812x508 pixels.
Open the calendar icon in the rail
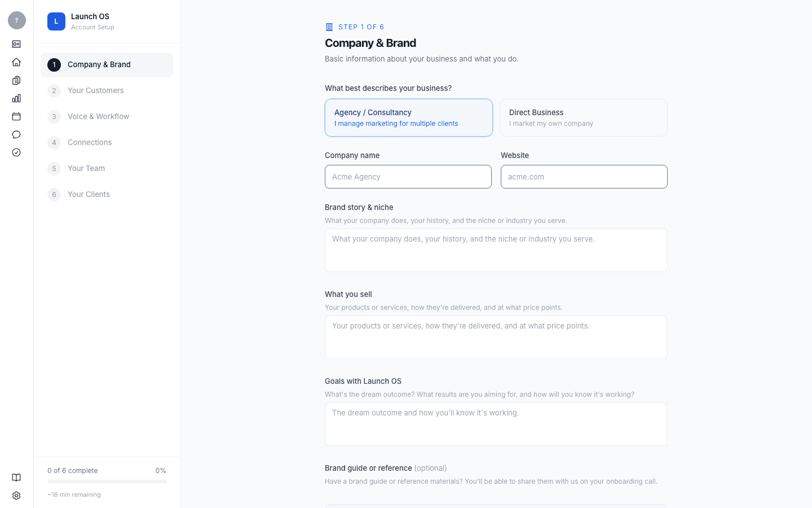click(16, 116)
